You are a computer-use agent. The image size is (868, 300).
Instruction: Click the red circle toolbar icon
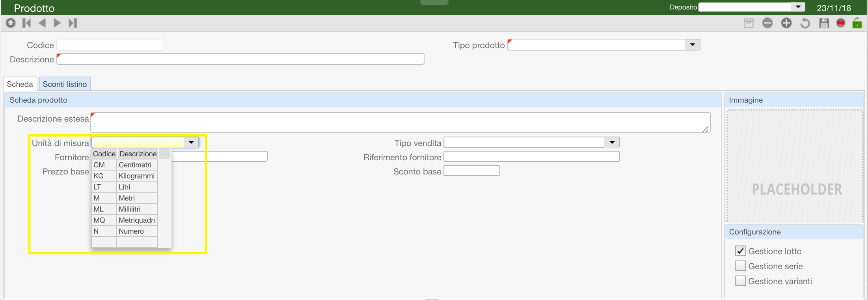coord(841,23)
